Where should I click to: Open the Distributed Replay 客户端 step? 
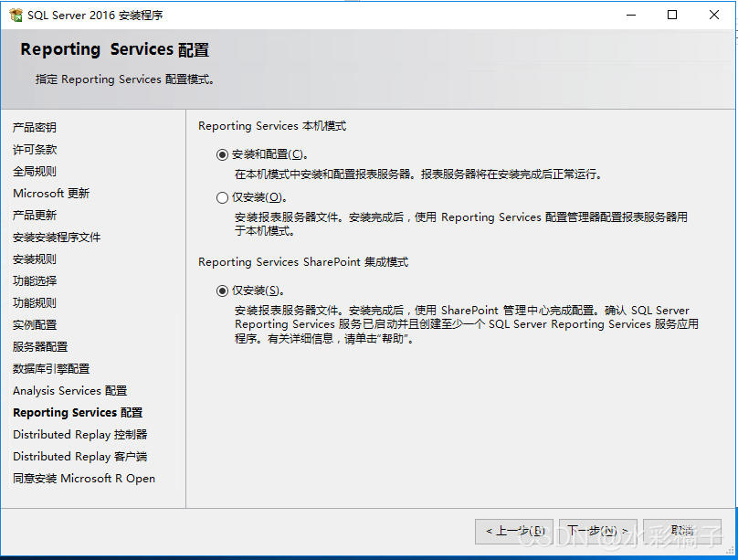[x=80, y=457]
